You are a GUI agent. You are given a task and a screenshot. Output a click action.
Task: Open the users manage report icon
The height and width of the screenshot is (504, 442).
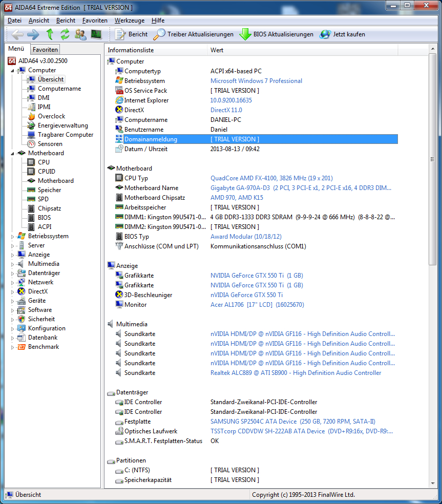point(80,34)
